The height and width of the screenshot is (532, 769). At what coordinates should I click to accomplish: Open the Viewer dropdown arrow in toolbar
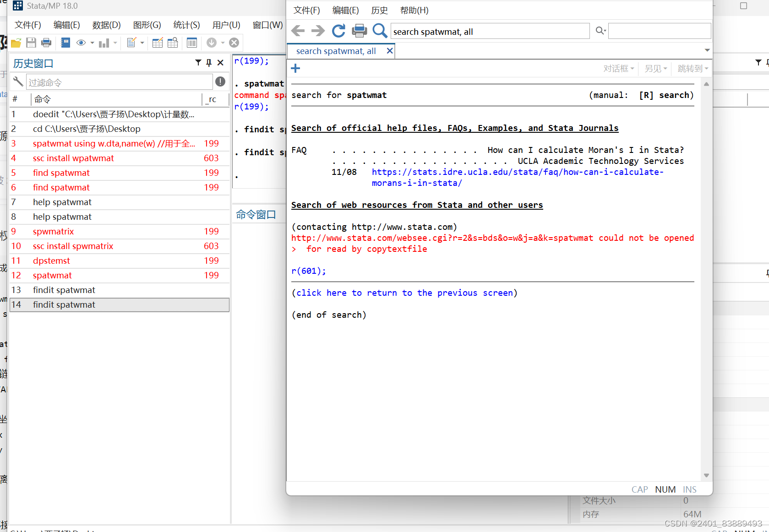[92, 43]
